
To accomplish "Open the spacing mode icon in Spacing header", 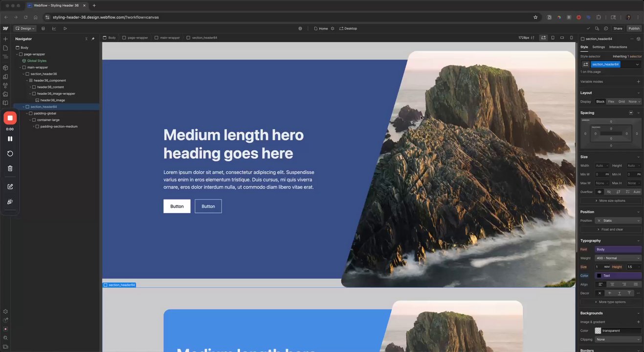I will coord(631,113).
